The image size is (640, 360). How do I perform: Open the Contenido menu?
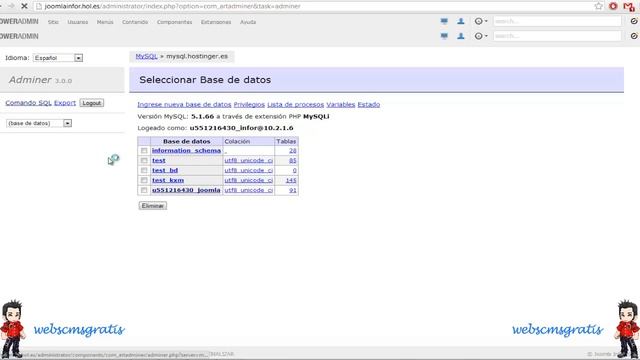click(x=135, y=22)
